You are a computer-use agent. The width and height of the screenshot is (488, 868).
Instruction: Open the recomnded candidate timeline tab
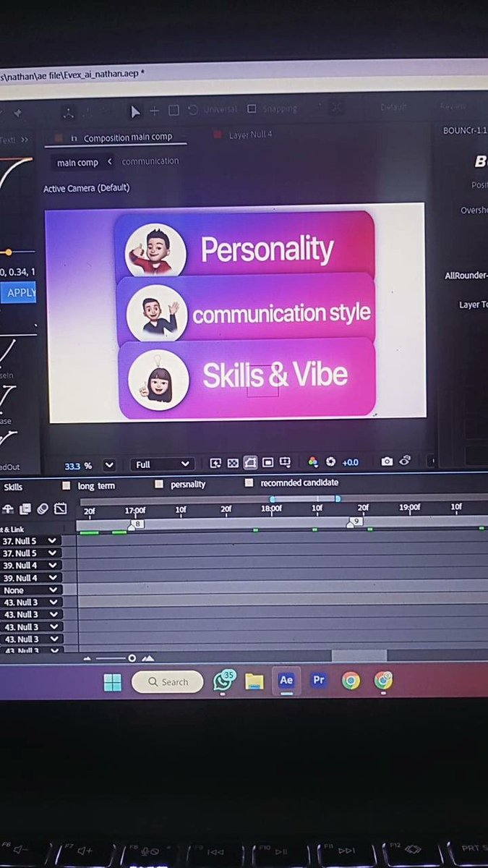click(299, 482)
